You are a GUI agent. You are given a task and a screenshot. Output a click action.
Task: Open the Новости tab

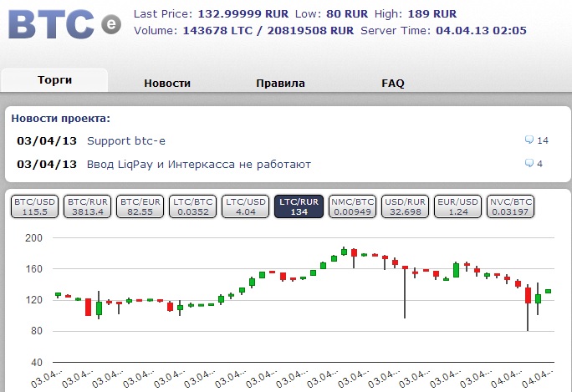click(167, 83)
